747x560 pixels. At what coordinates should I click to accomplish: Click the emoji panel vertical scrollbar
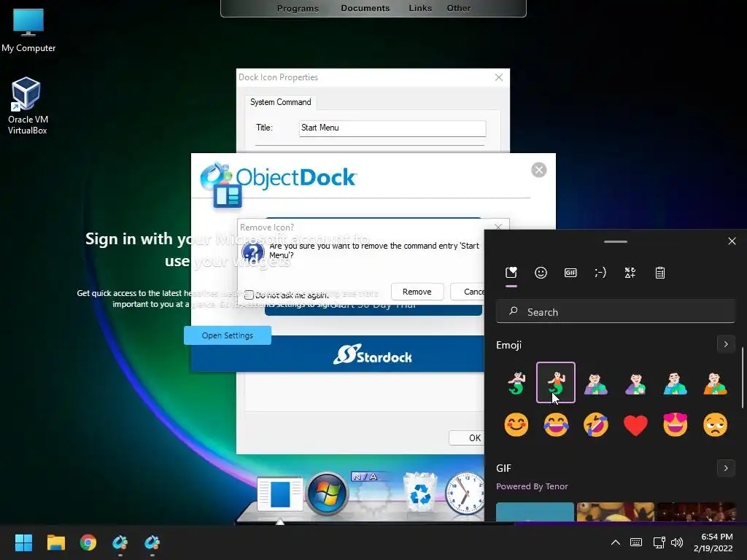tap(742, 378)
